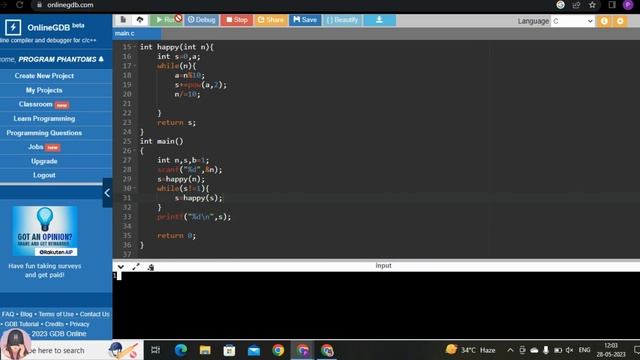Bookmark the page with the star icon
This screenshot has width=640, height=360.
coord(592,5)
